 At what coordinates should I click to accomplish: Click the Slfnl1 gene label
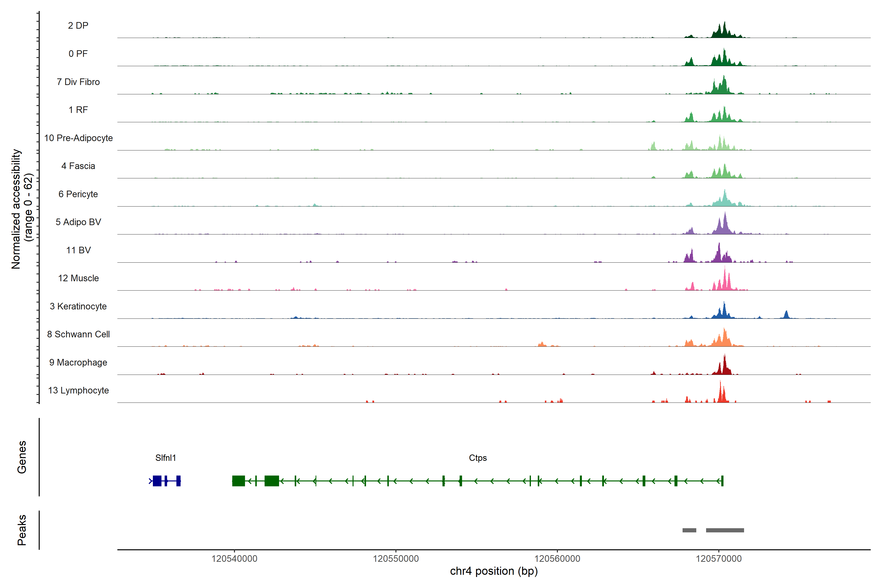(165, 458)
